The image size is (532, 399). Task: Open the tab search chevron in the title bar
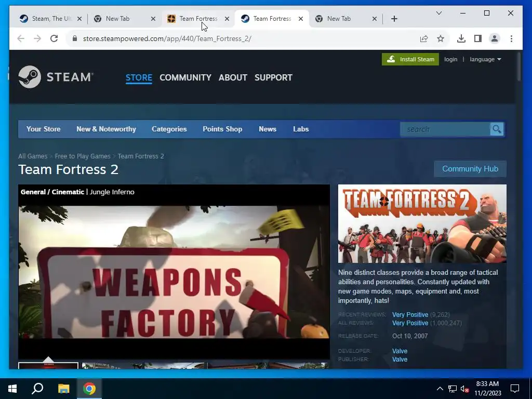(x=438, y=13)
